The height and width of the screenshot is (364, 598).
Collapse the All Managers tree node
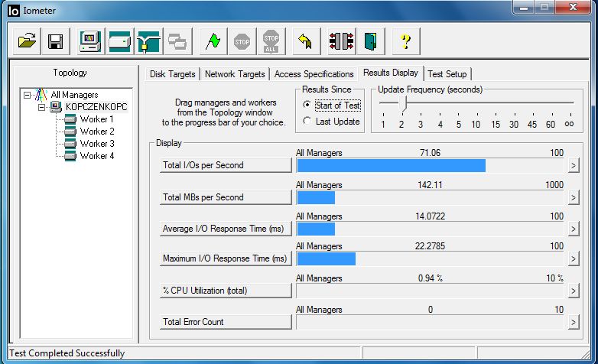point(27,95)
